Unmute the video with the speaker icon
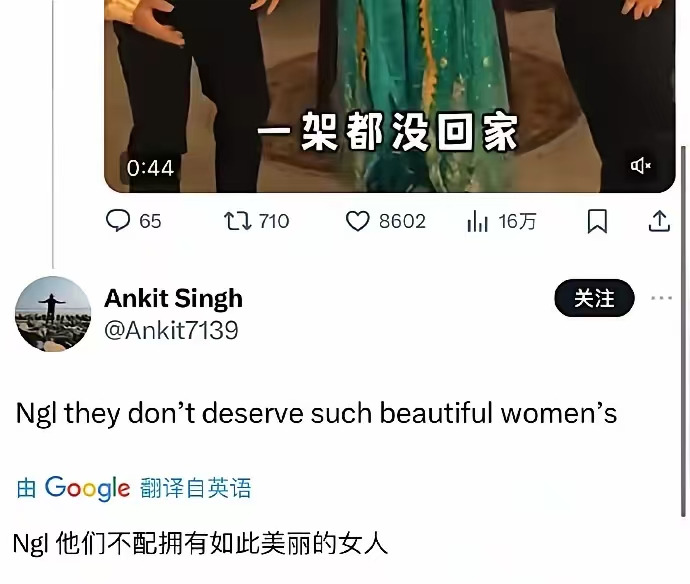The image size is (690, 584). click(640, 166)
